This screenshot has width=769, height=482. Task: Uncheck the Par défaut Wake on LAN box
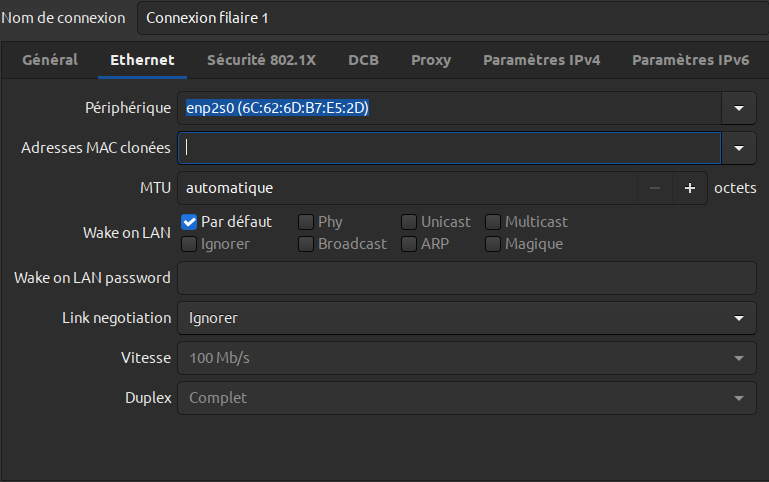pyautogui.click(x=189, y=222)
